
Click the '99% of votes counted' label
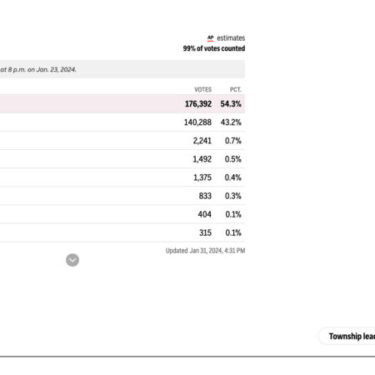214,48
